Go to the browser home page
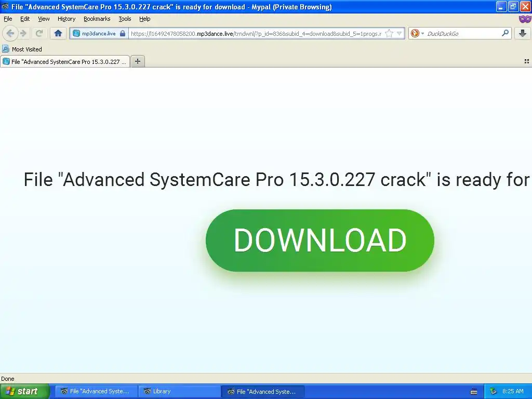This screenshot has height=399, width=532. coord(58,33)
